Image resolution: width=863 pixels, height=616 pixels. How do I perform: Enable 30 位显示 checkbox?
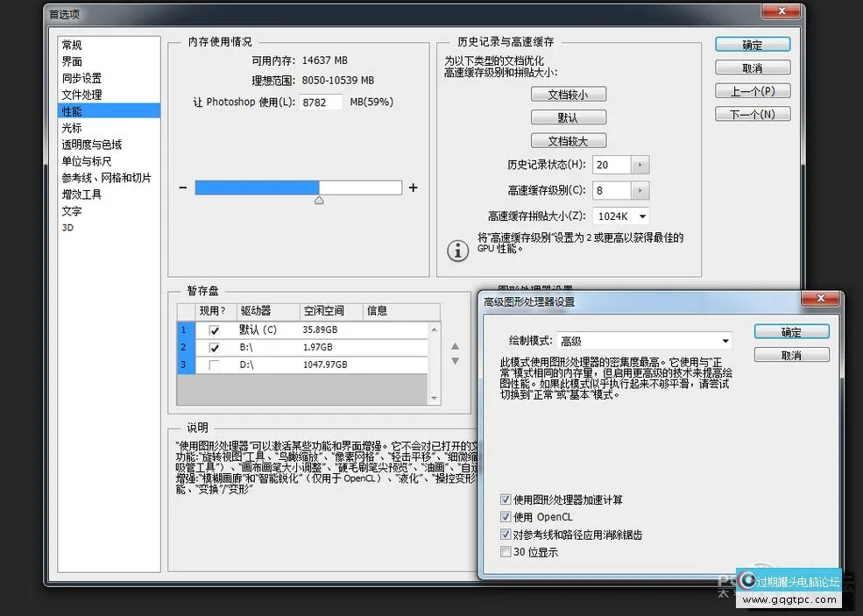[x=506, y=552]
